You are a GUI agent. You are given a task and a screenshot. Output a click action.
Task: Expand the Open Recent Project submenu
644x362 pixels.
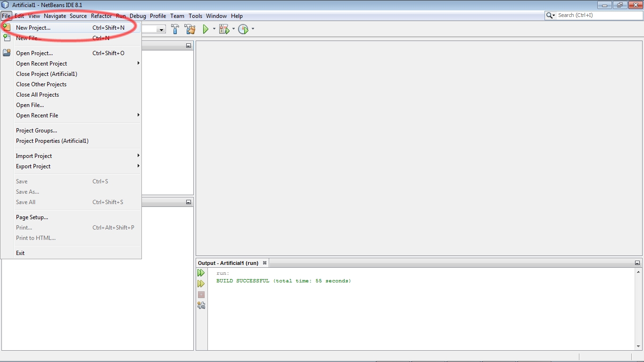tap(41, 63)
